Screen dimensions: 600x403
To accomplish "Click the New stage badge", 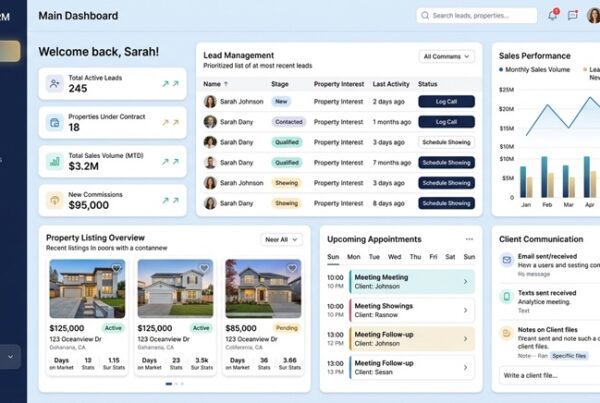I will 281,101.
